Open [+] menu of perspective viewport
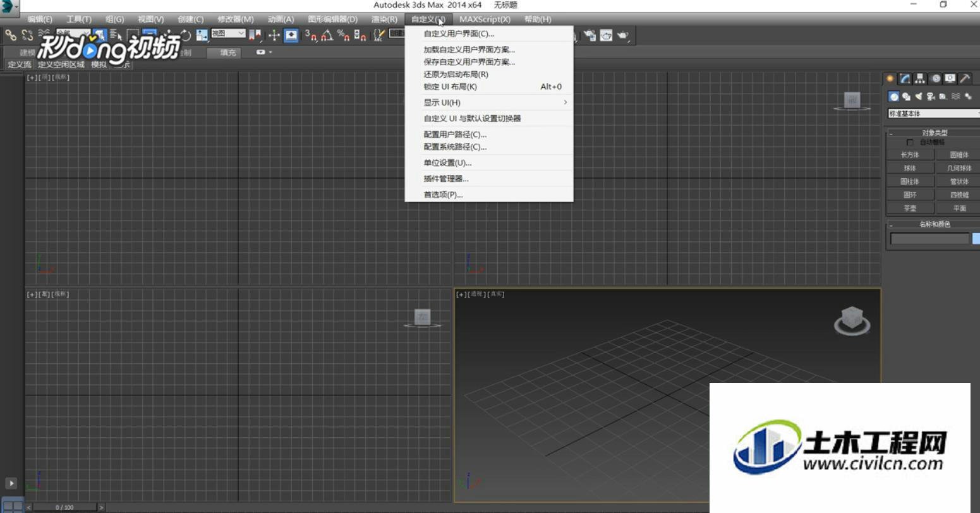 pos(461,294)
